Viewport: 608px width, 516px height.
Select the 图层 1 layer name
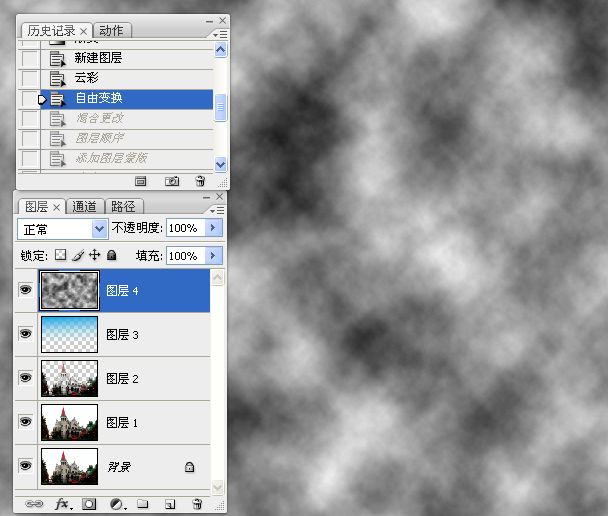pos(122,423)
